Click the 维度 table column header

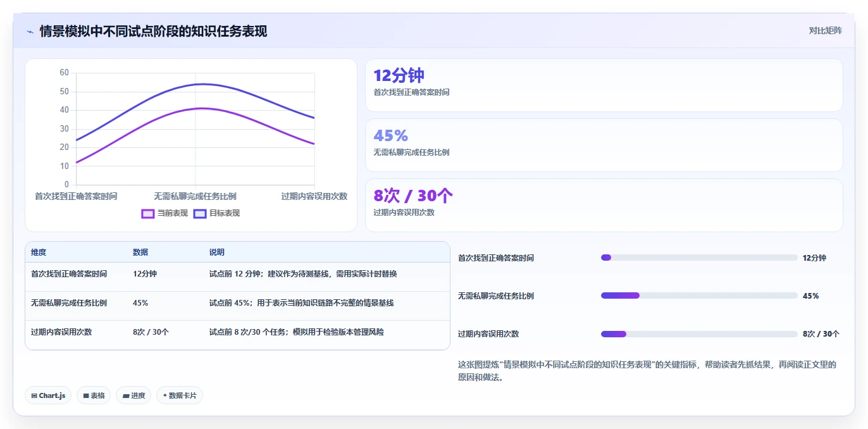39,252
